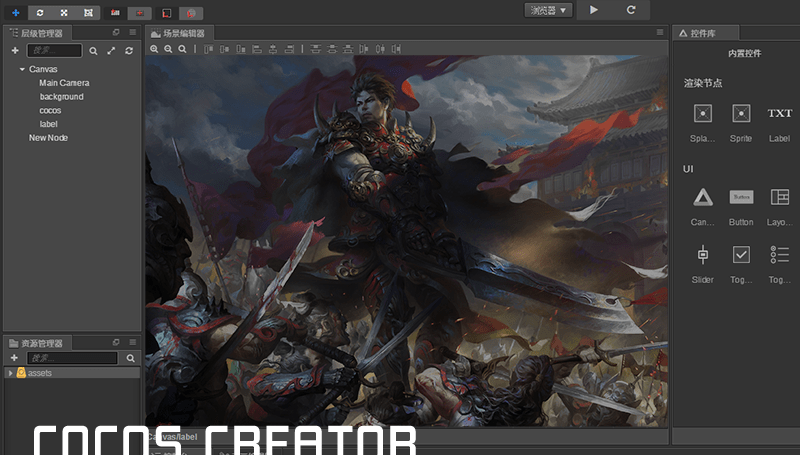Open the preview platform browser dropdown

548,10
